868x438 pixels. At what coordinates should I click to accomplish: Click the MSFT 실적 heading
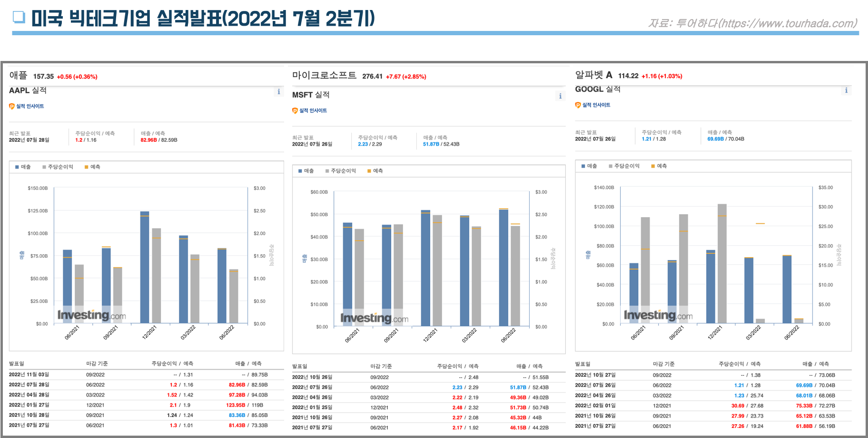[311, 95]
